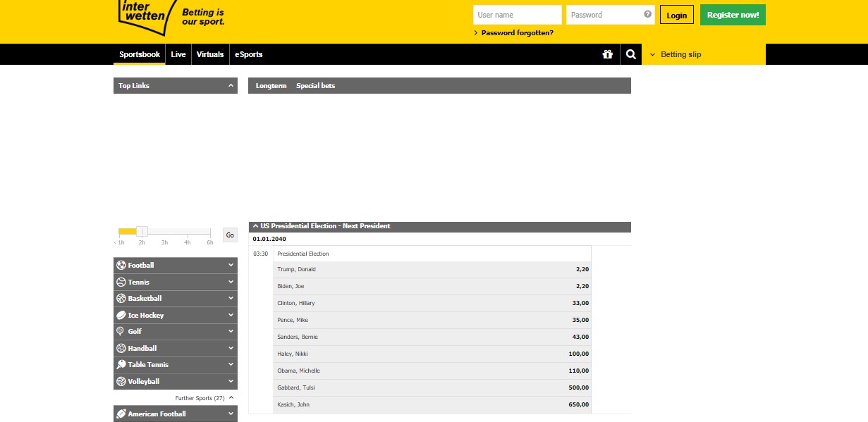Expand the Football sport category
This screenshot has width=868, height=422.
(176, 265)
